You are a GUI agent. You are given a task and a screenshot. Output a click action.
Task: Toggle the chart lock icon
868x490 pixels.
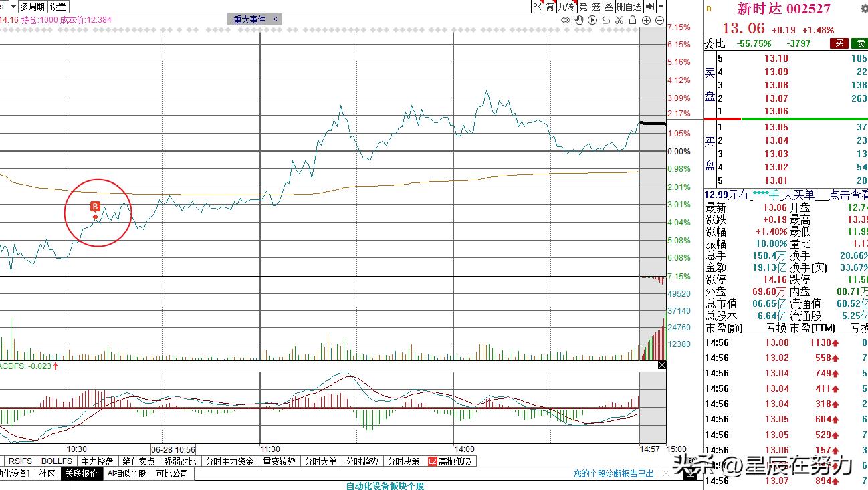(x=633, y=20)
